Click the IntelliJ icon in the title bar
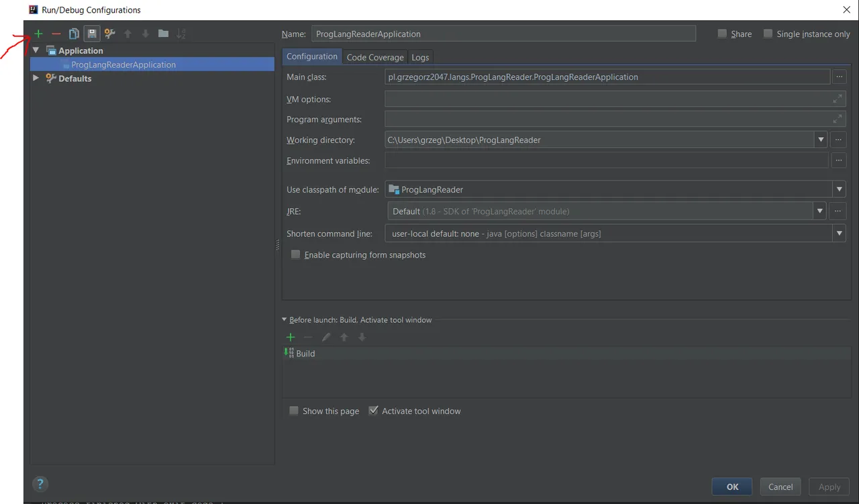The image size is (859, 504). [33, 9]
